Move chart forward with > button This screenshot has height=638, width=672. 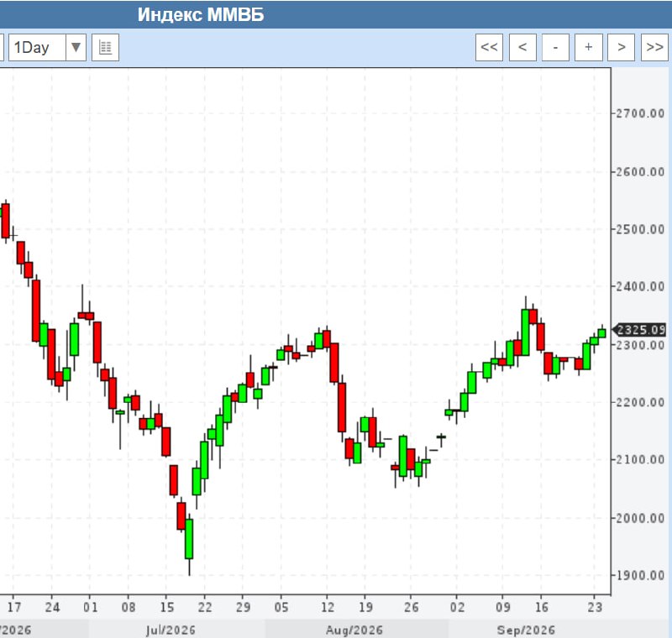[622, 47]
